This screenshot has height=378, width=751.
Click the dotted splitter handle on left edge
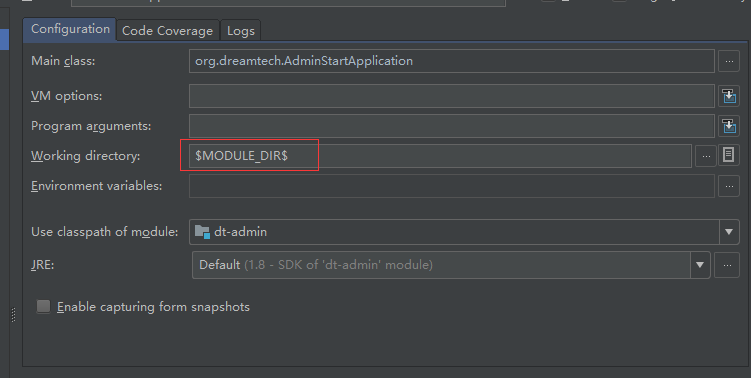click(x=13, y=315)
